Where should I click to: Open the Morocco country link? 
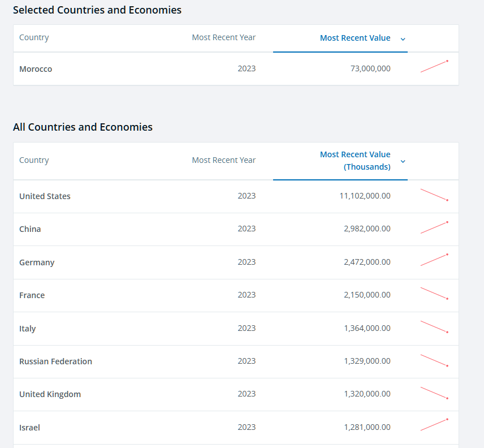pos(36,69)
